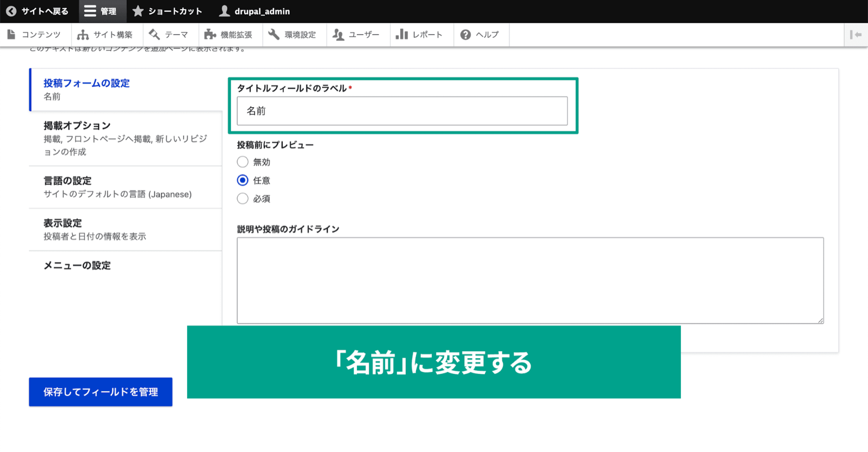This screenshot has height=452, width=868.
Task: Open the 環境設定 menu item
Action: click(293, 35)
